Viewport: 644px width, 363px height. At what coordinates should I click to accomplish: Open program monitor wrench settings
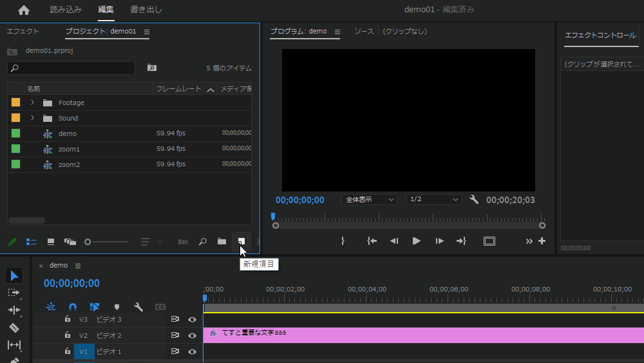click(474, 199)
